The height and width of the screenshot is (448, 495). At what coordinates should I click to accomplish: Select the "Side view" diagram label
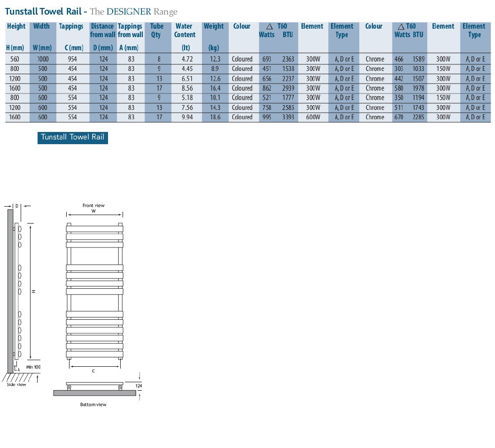pyautogui.click(x=16, y=385)
